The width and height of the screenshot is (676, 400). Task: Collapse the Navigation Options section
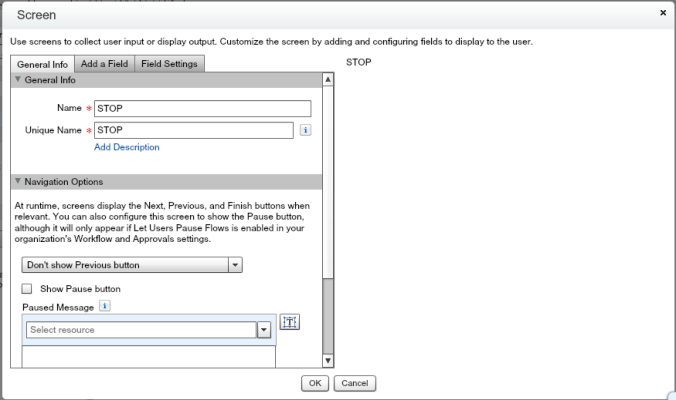[18, 181]
